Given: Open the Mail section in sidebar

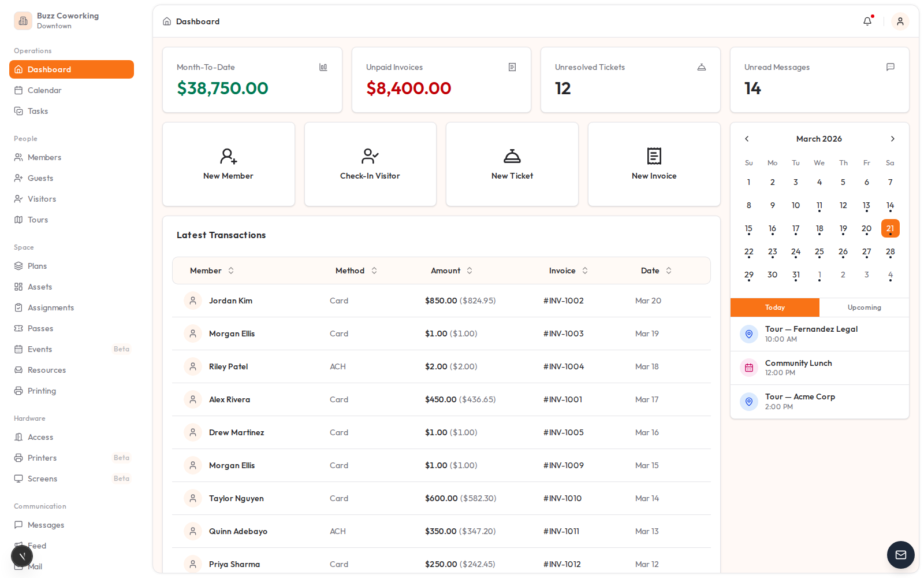Looking at the screenshot, I should tap(35, 566).
